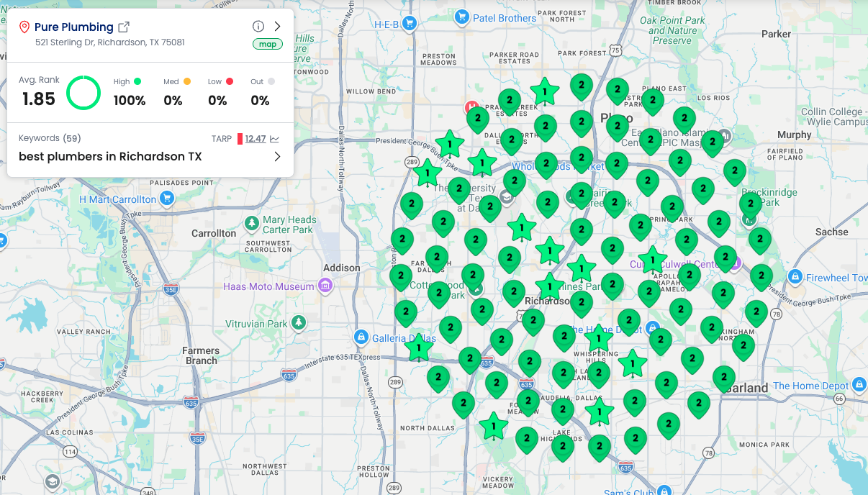This screenshot has width=868, height=495.
Task: Select keyword best plumbers in Richardson TX
Action: [110, 156]
